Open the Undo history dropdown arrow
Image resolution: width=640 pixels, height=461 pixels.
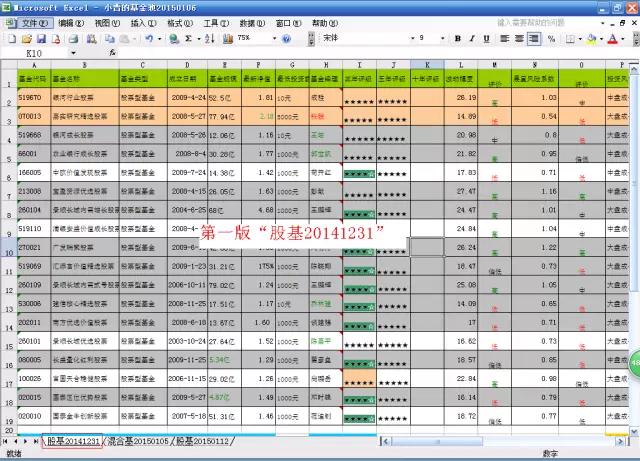click(x=159, y=39)
